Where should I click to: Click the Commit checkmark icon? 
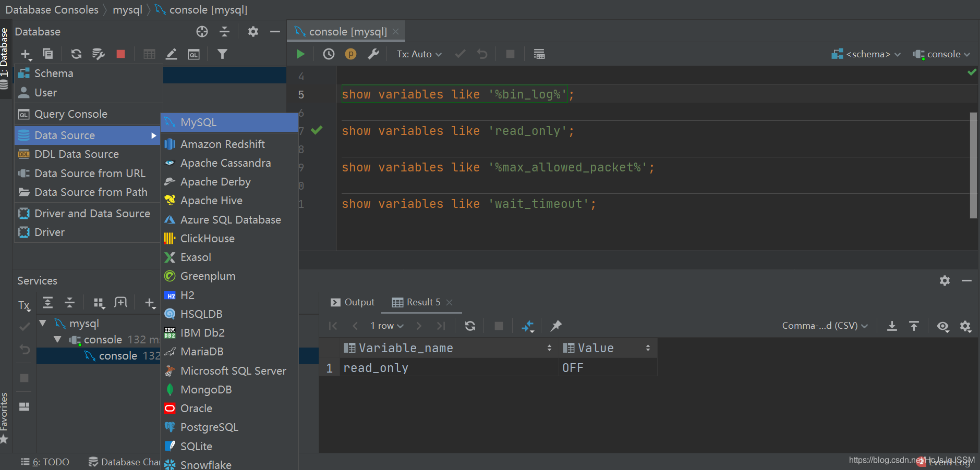[x=460, y=54]
